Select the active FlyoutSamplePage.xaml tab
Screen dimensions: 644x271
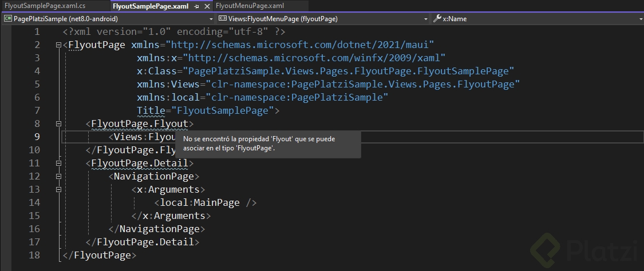pos(161,6)
